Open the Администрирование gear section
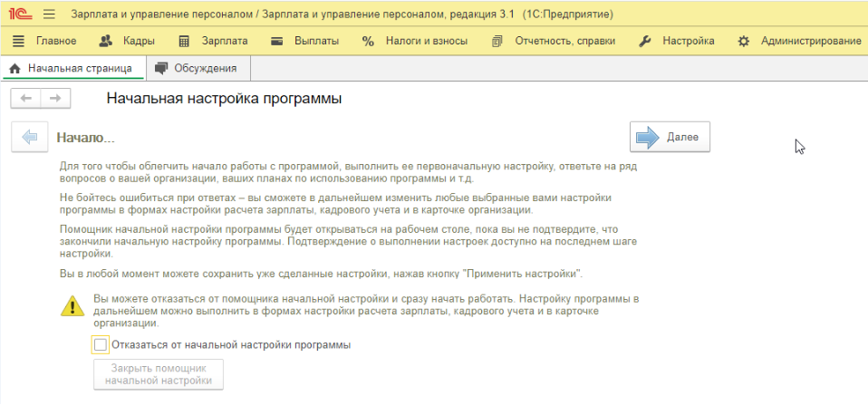 (799, 41)
